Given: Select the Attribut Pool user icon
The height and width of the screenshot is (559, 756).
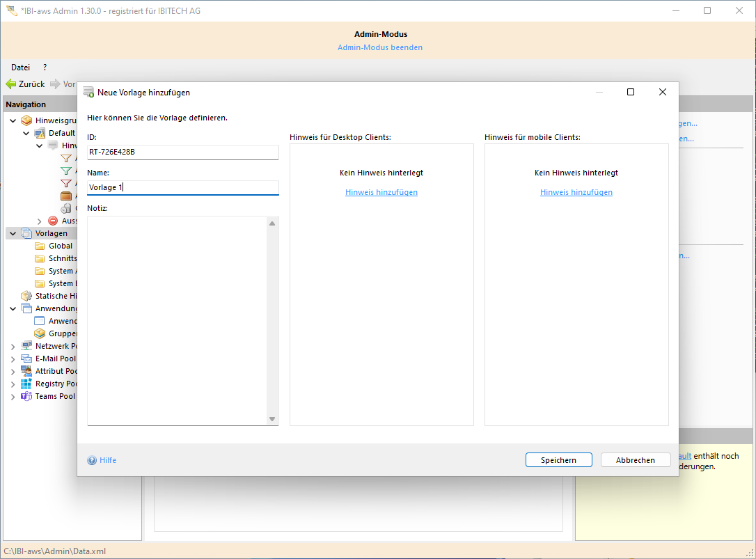Looking at the screenshot, I should coord(26,371).
